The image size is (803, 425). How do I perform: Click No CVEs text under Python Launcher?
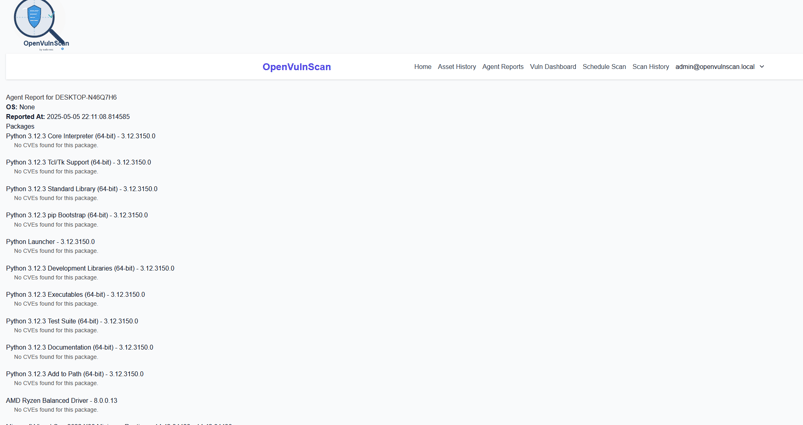coord(56,251)
